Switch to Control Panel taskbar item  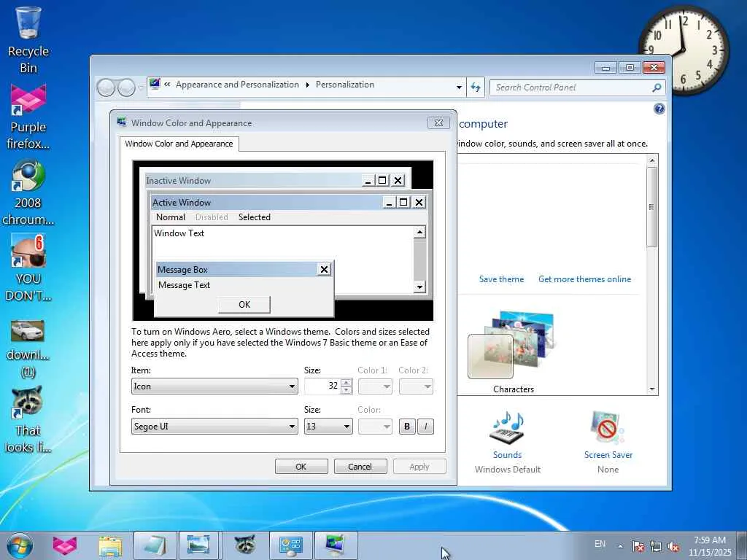(290, 545)
